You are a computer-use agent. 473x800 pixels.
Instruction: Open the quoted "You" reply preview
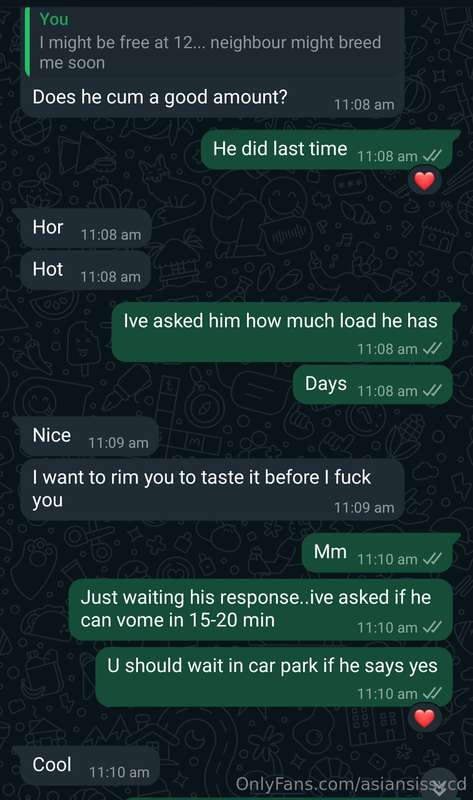pos(213,42)
